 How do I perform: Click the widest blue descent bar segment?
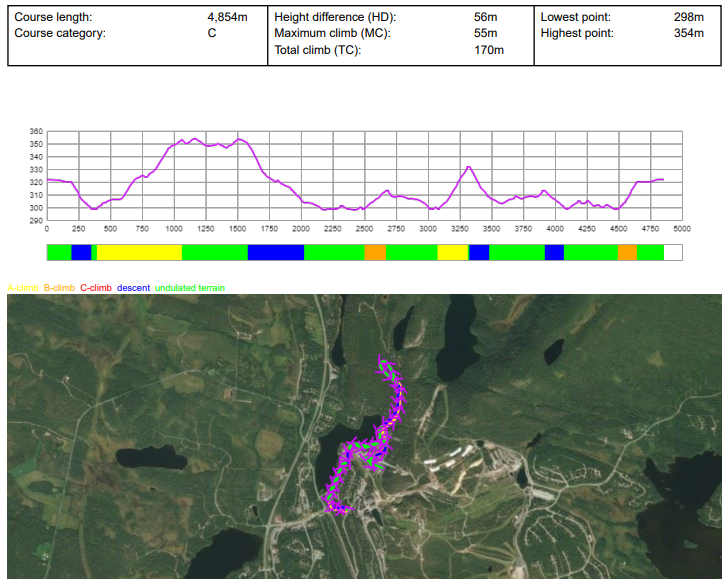(275, 252)
